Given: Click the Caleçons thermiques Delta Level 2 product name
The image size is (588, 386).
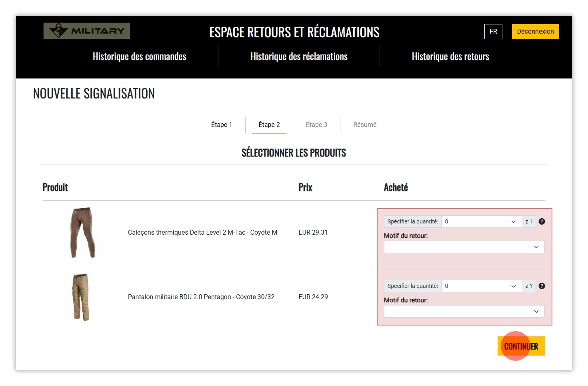Looking at the screenshot, I should coord(202,233).
